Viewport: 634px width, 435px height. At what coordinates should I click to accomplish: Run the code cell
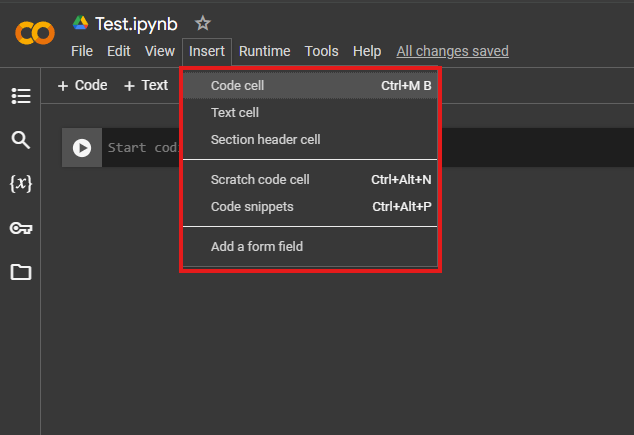point(82,148)
